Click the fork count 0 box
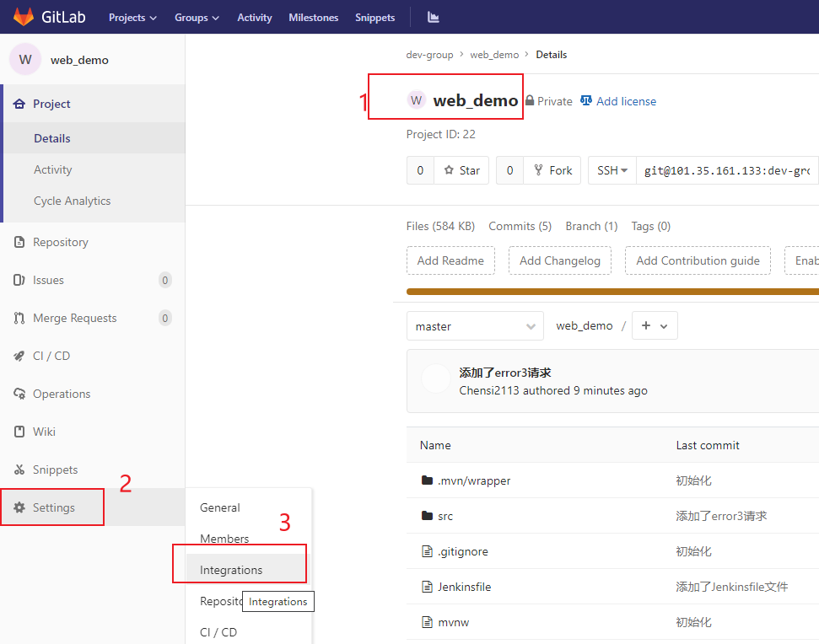The width and height of the screenshot is (819, 644). point(509,170)
